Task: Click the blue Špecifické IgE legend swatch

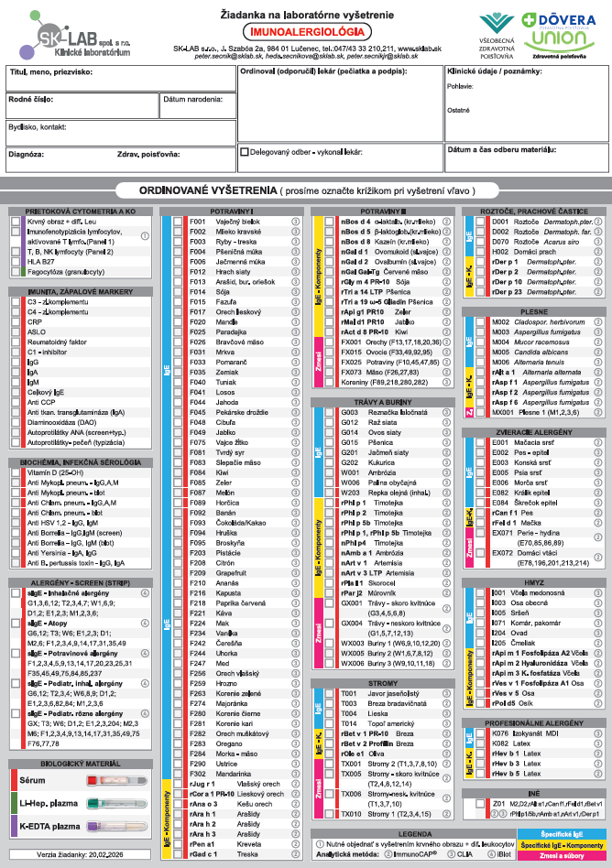Action: [560, 834]
